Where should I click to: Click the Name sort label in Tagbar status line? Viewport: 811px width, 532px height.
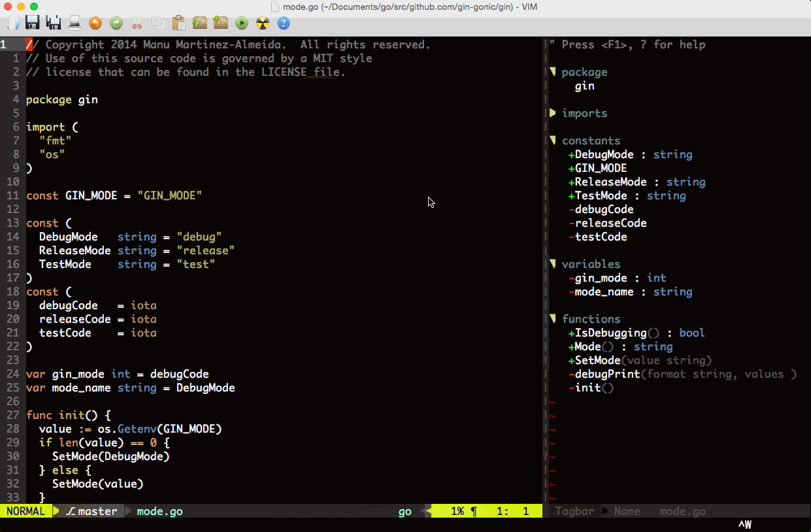click(627, 511)
